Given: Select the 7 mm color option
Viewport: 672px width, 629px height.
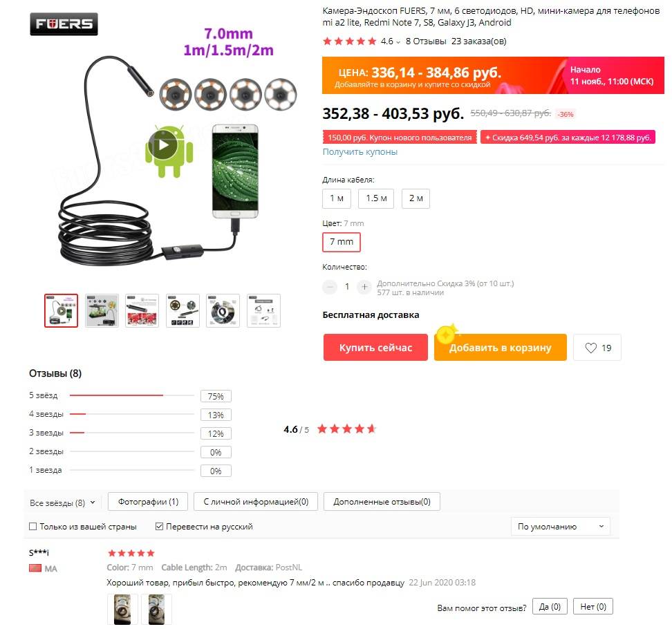Looking at the screenshot, I should click(x=341, y=242).
